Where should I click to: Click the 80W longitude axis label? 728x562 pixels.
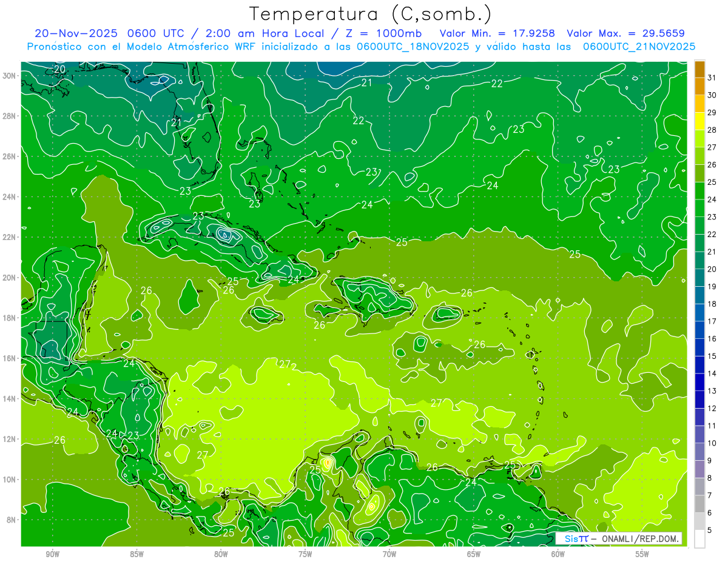click(221, 555)
